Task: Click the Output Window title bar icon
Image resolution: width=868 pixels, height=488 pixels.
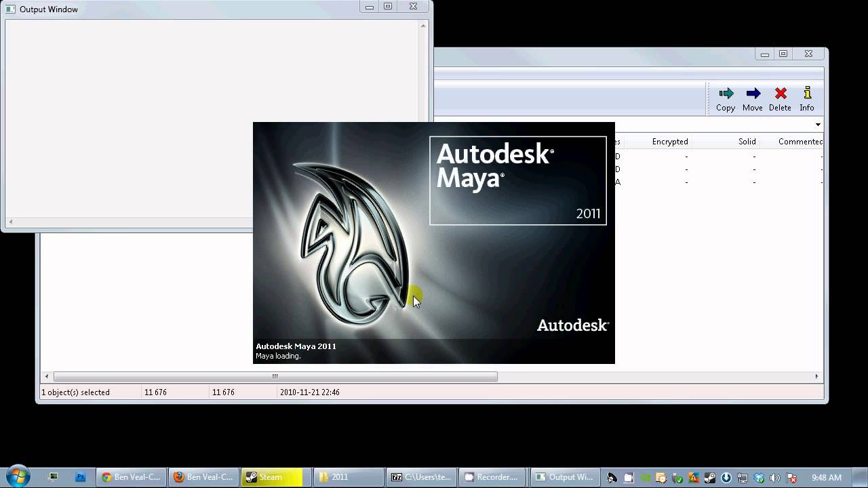Action: [x=10, y=9]
